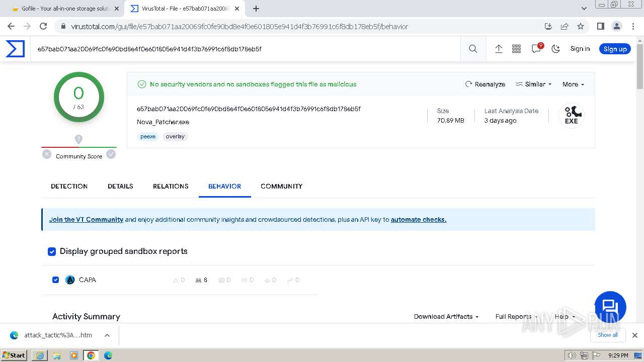Open Edge from the taskbar

[108, 355]
